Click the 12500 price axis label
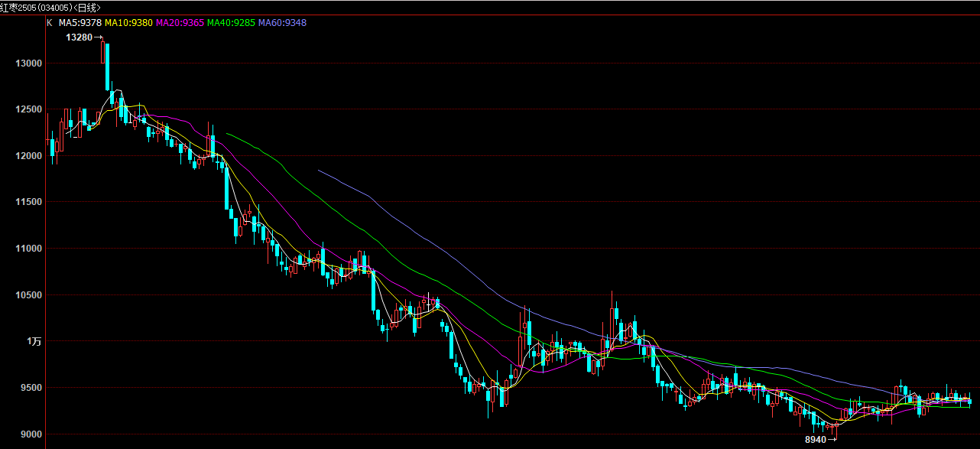Image resolution: width=980 pixels, height=449 pixels. click(28, 109)
